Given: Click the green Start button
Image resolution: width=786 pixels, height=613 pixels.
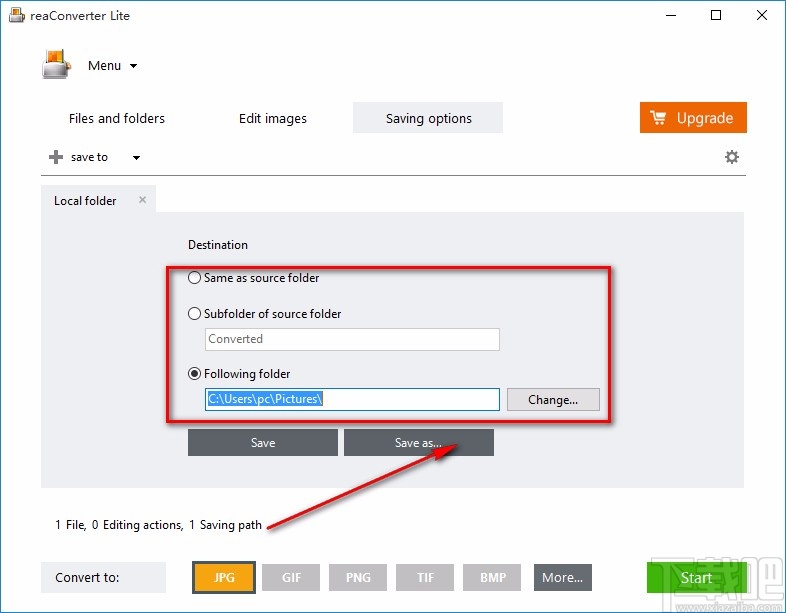Looking at the screenshot, I should tap(696, 577).
